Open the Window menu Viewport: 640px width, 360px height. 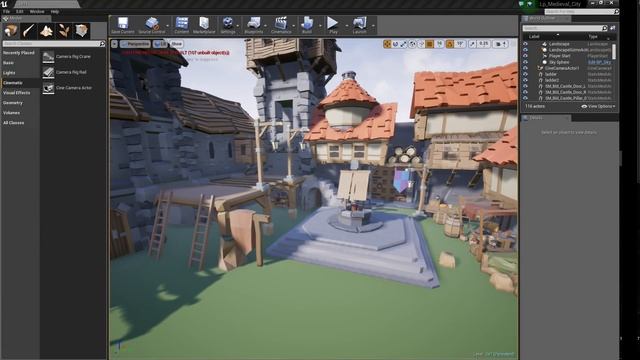(37, 11)
